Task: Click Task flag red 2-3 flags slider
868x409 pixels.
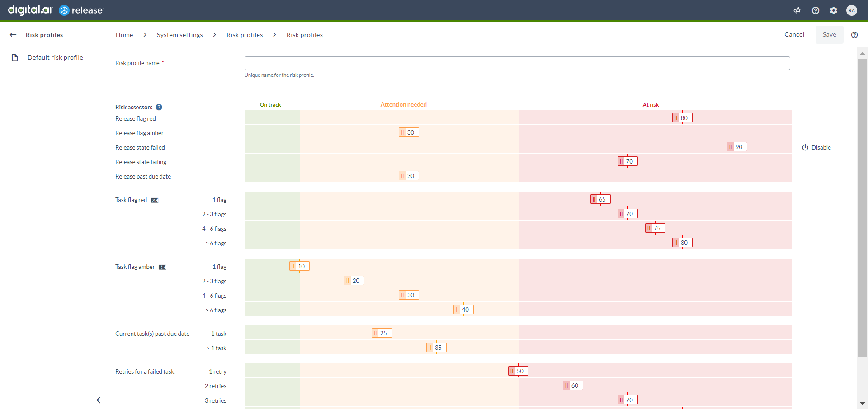Action: [627, 214]
